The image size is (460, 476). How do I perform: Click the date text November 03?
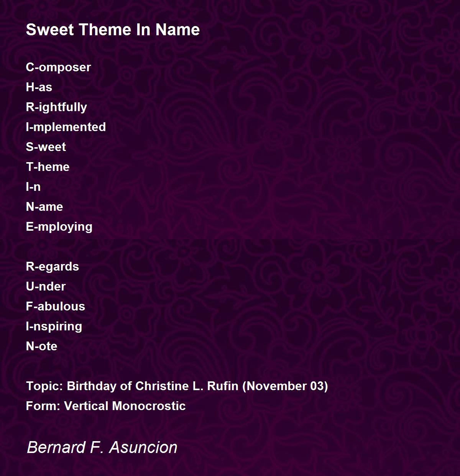click(x=285, y=386)
